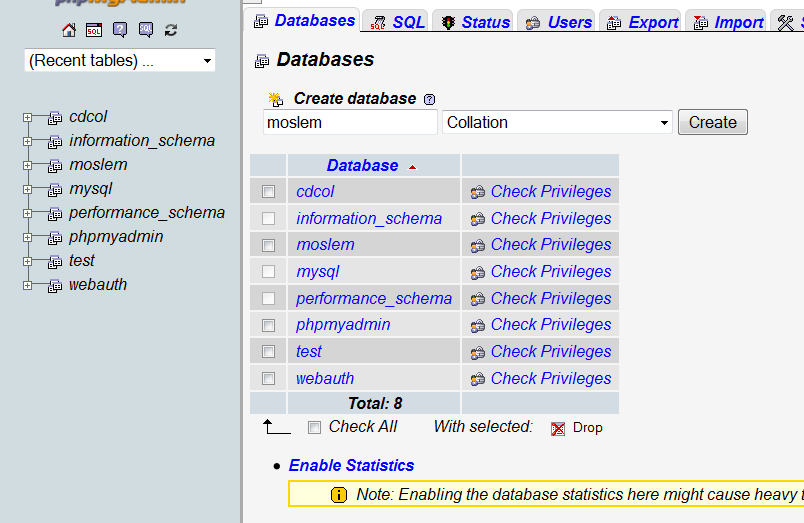Open MySQL documentation icon in sidebar
The height and width of the screenshot is (523, 804).
pyautogui.click(x=146, y=30)
